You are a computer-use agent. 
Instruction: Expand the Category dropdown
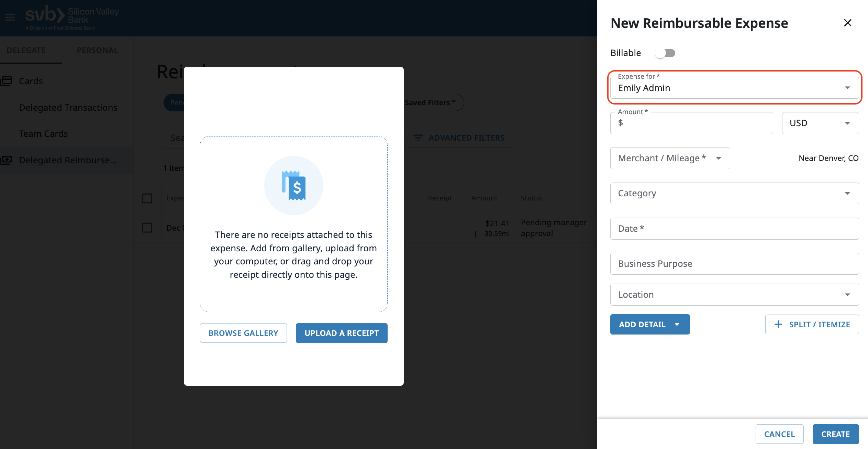(734, 193)
